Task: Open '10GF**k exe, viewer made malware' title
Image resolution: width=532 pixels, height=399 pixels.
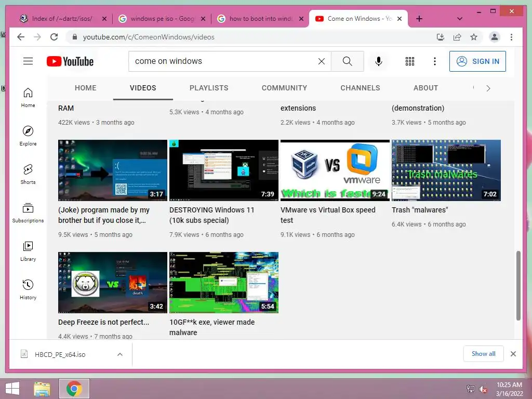Action: tap(212, 327)
